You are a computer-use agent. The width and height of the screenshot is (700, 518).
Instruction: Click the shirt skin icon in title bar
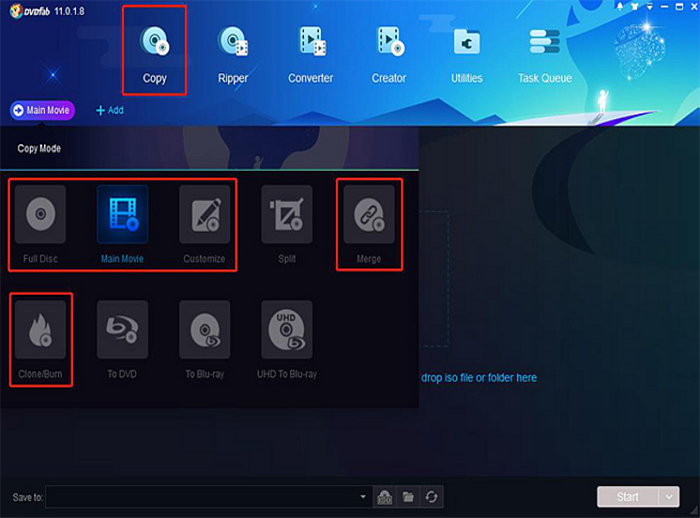(634, 6)
